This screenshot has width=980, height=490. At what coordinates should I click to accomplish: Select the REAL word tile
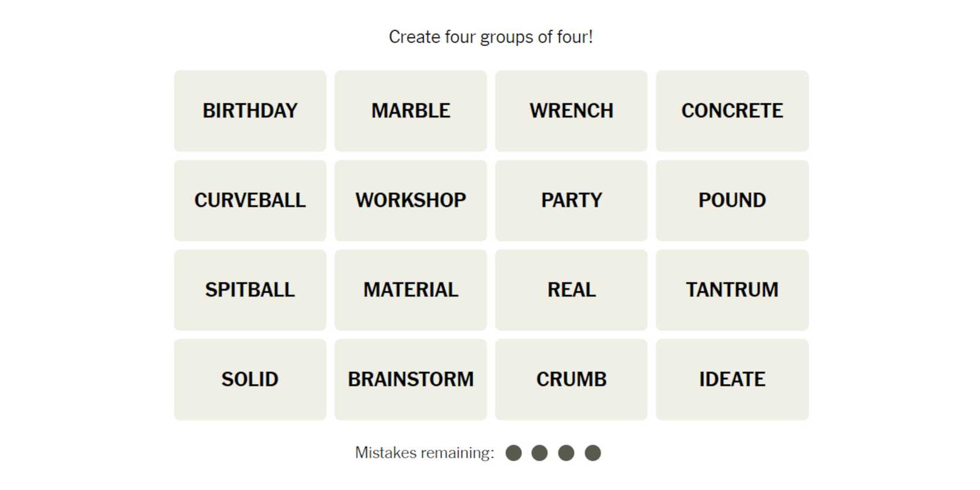click(x=571, y=290)
